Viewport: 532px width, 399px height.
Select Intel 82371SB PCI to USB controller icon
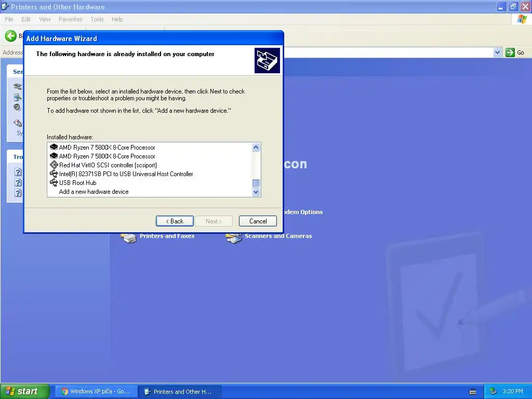pyautogui.click(x=54, y=174)
